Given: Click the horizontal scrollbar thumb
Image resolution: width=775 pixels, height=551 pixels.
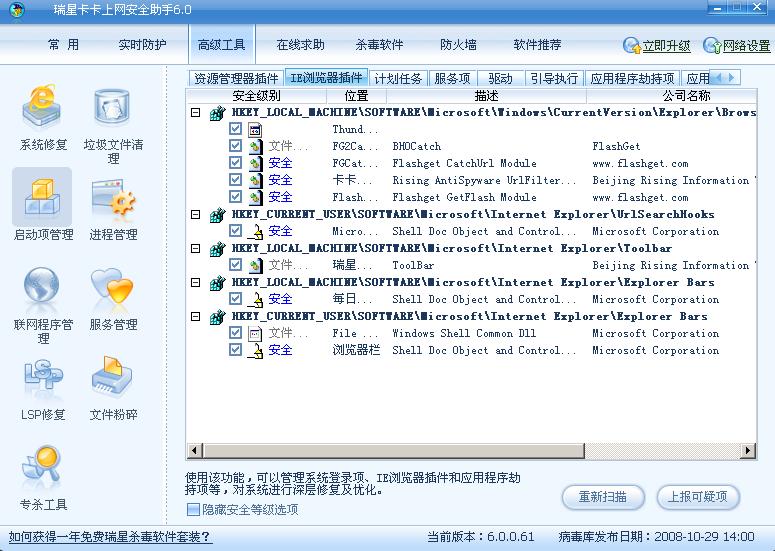Looking at the screenshot, I should point(393,450).
